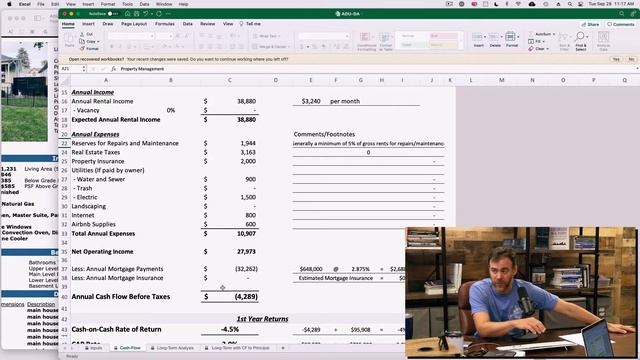Image resolution: width=640 pixels, height=360 pixels.
Task: Click the Clear eraser icon
Action: coord(531,49)
